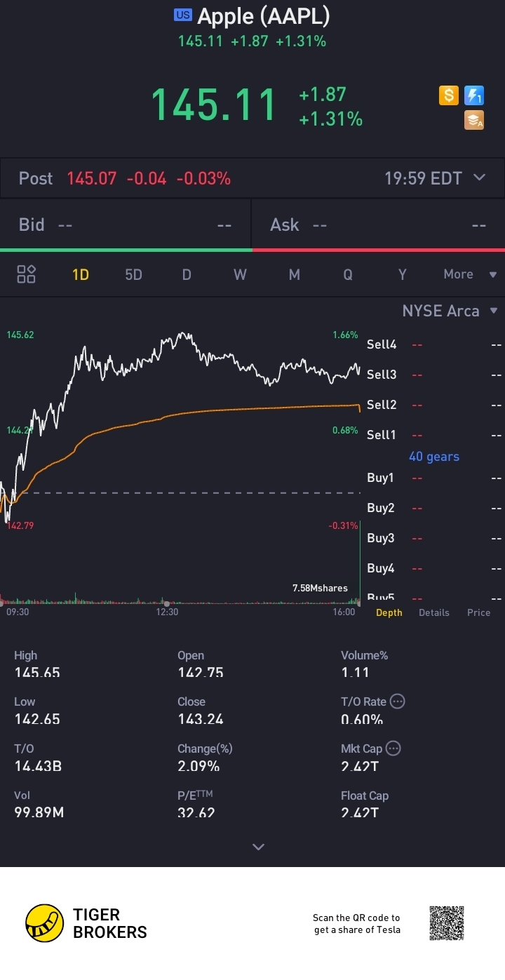Screen dimensions: 505x980
Task: Tap the Volume% 1.11 stat
Action: click(365, 664)
